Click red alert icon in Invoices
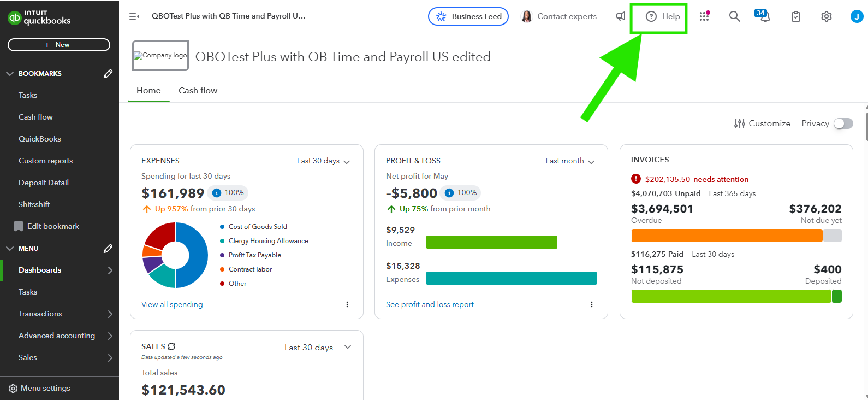 pyautogui.click(x=636, y=179)
